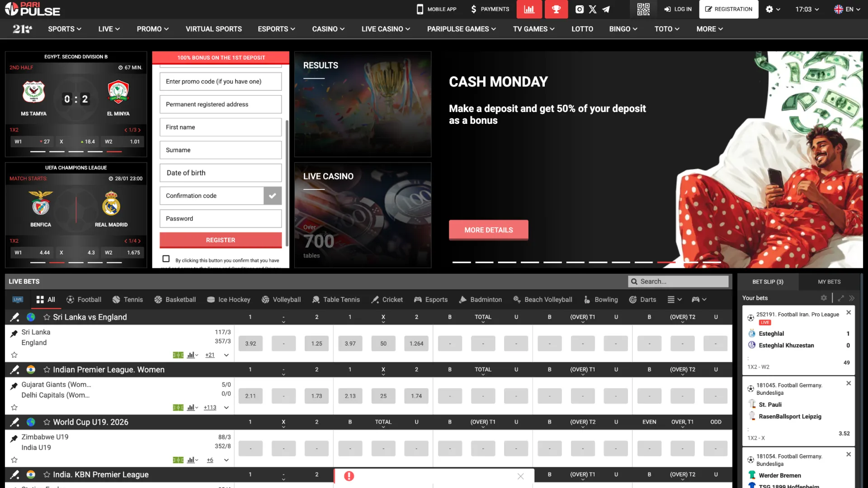This screenshot has width=868, height=488.
Task: Favorite the World Cup U19 2026 star
Action: point(47,422)
